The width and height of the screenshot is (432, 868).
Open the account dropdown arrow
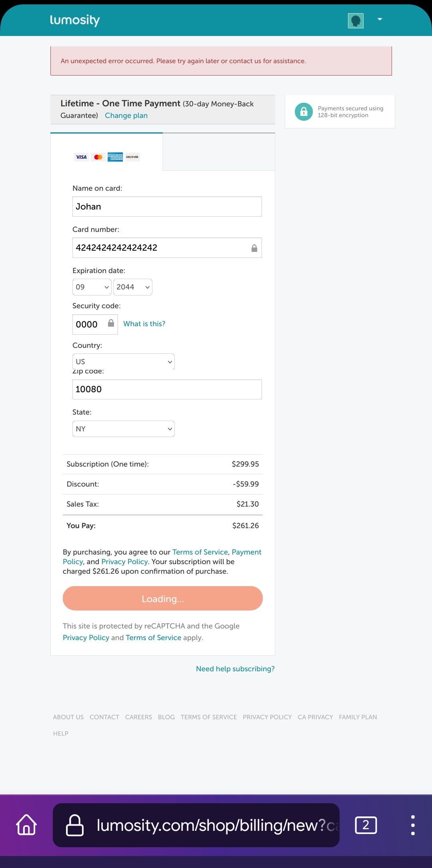380,19
